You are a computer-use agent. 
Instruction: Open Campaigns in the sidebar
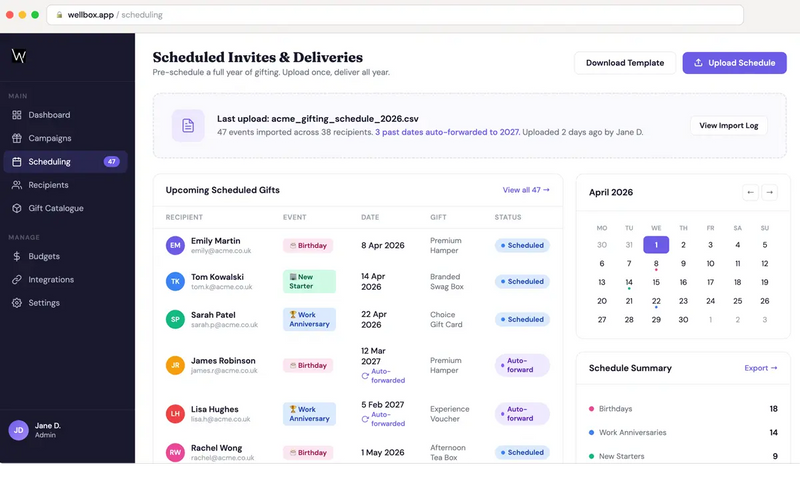pos(65,138)
